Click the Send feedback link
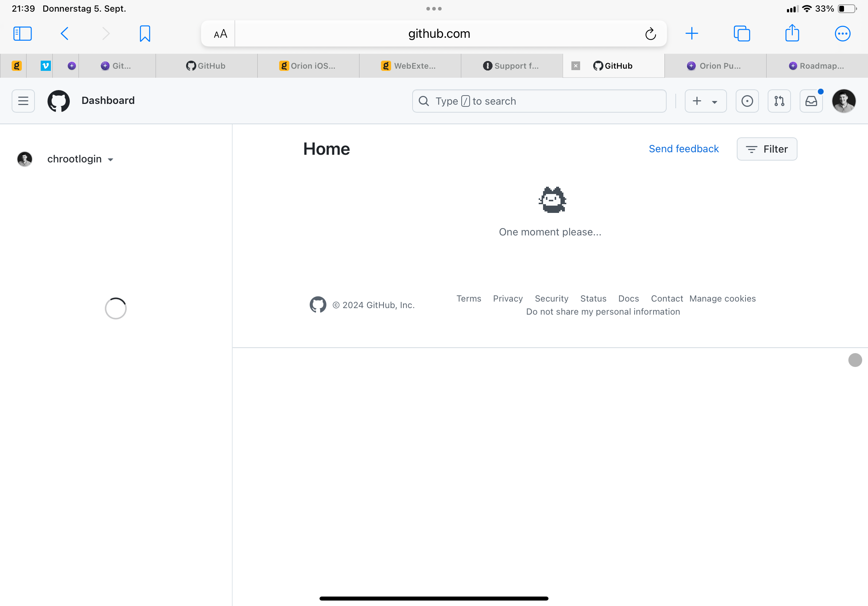 click(683, 149)
